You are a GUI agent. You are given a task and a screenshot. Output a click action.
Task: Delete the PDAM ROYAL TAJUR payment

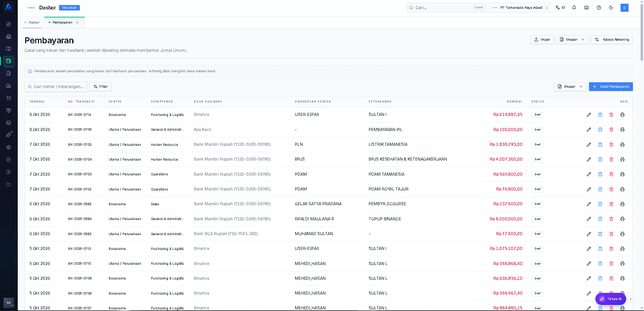(611, 189)
